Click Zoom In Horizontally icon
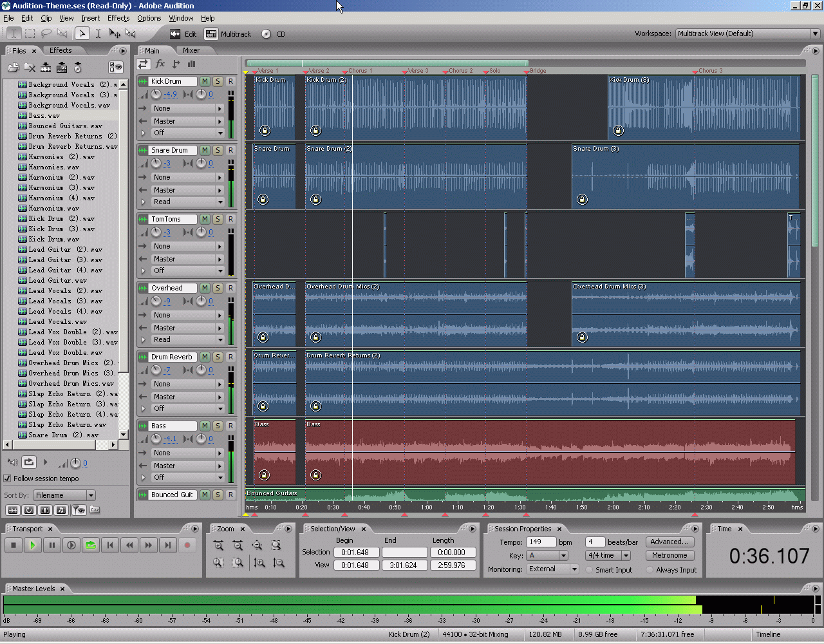Viewport: 824px width, 644px height. [x=218, y=545]
